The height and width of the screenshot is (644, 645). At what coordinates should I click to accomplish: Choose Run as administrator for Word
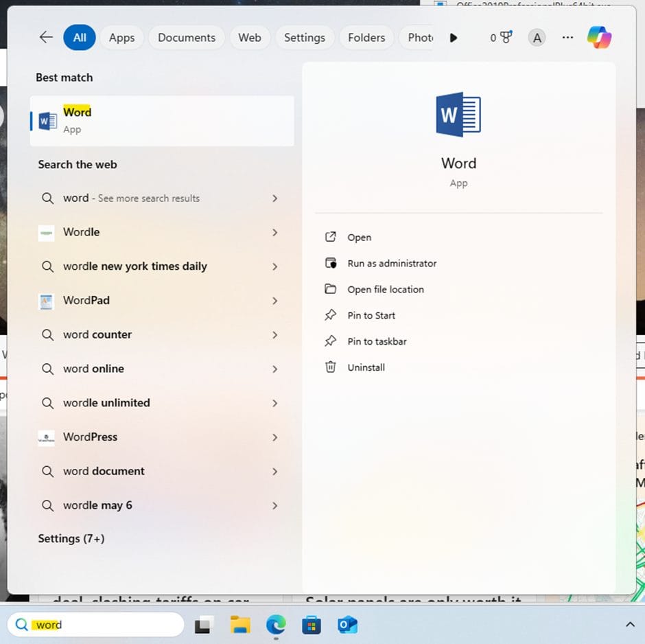pyautogui.click(x=392, y=264)
